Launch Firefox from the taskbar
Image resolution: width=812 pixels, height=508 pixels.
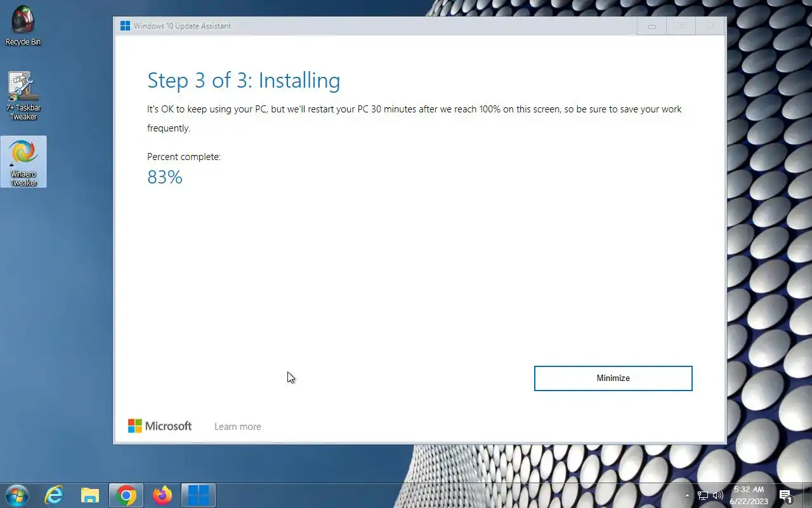tap(162, 495)
